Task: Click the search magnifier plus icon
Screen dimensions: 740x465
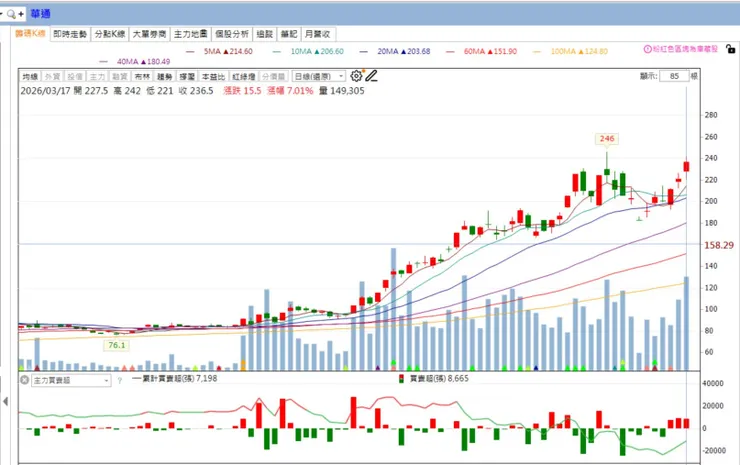Action: (x=15, y=14)
